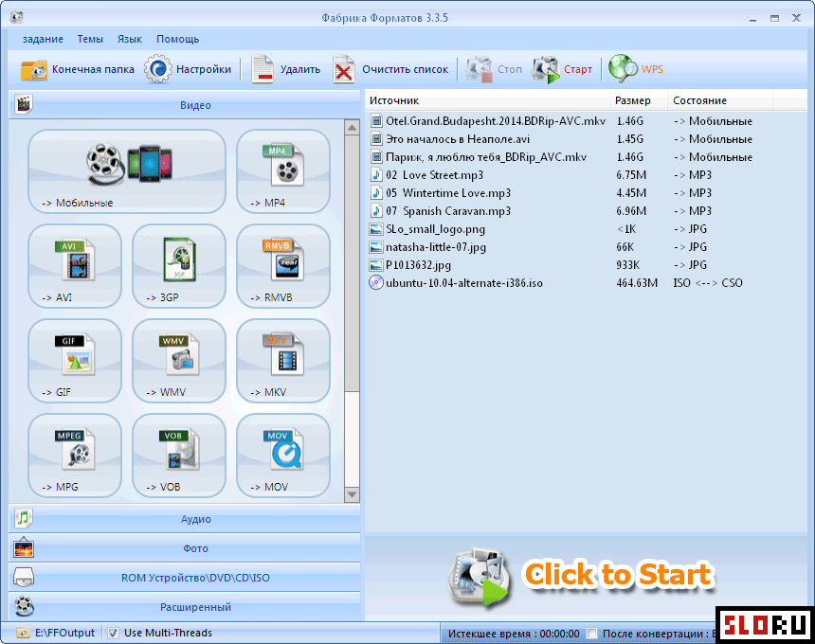Collapse the Видео category panel

[185, 104]
